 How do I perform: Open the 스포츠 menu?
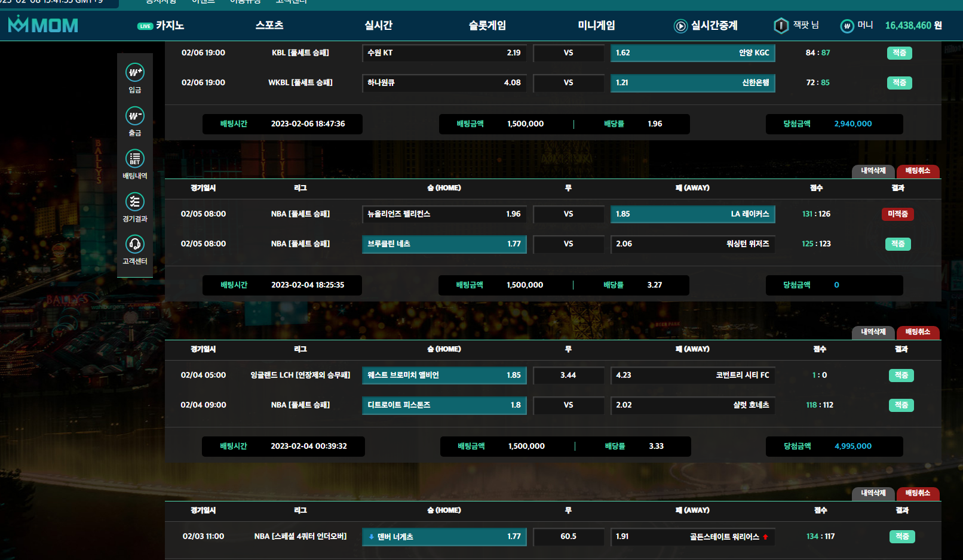[x=269, y=25]
